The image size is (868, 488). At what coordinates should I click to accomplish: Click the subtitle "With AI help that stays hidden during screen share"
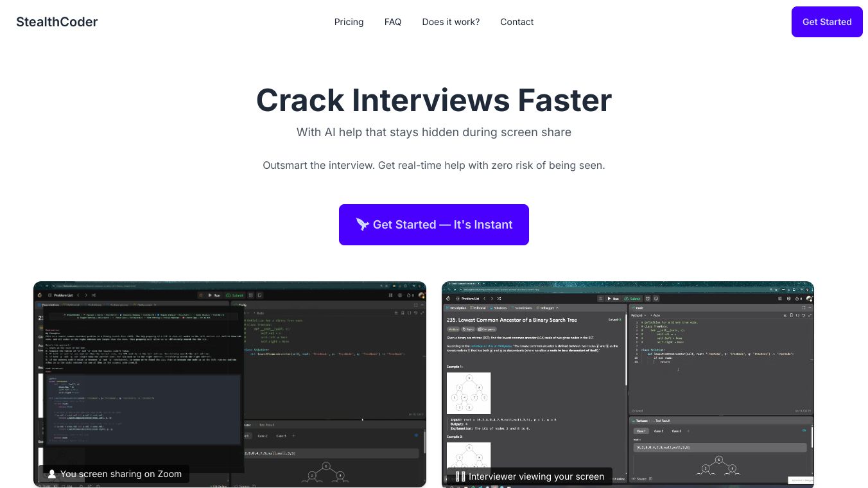(434, 132)
